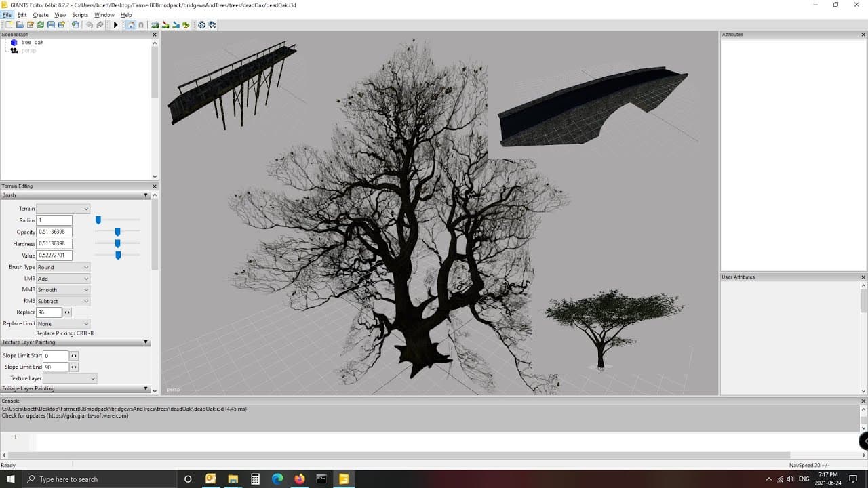Open the Create menu
Viewport: 868px width, 488px height.
pos(41,15)
